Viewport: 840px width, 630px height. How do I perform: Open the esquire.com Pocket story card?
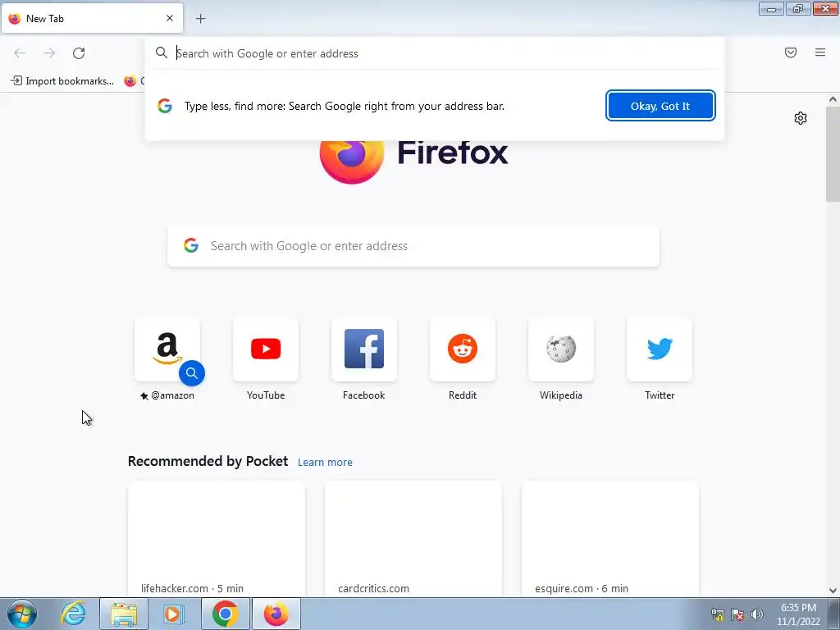(x=609, y=538)
